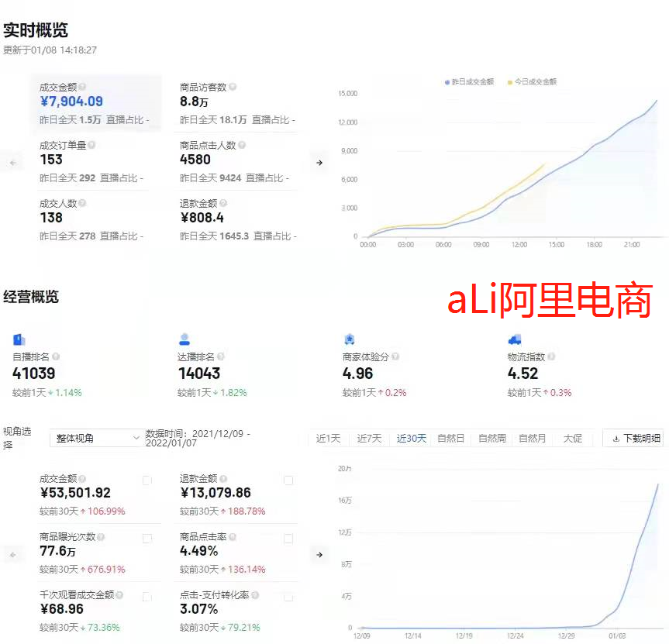The width and height of the screenshot is (669, 644).
Task: Click help icon next to 自播排名
Action: pyautogui.click(x=56, y=356)
